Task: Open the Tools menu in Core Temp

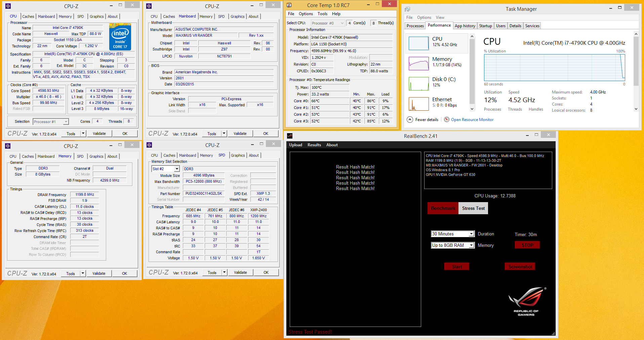Action: pos(322,14)
